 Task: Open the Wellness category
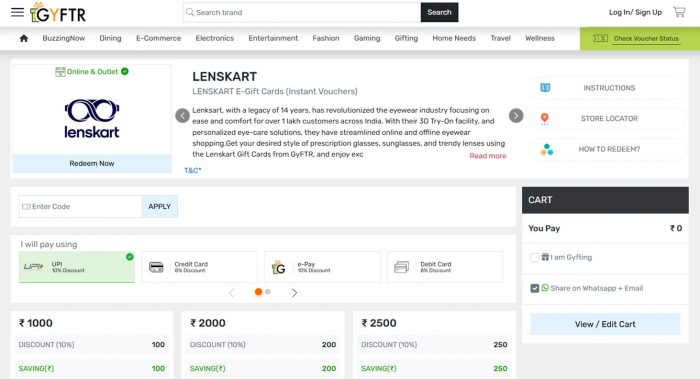(x=540, y=38)
